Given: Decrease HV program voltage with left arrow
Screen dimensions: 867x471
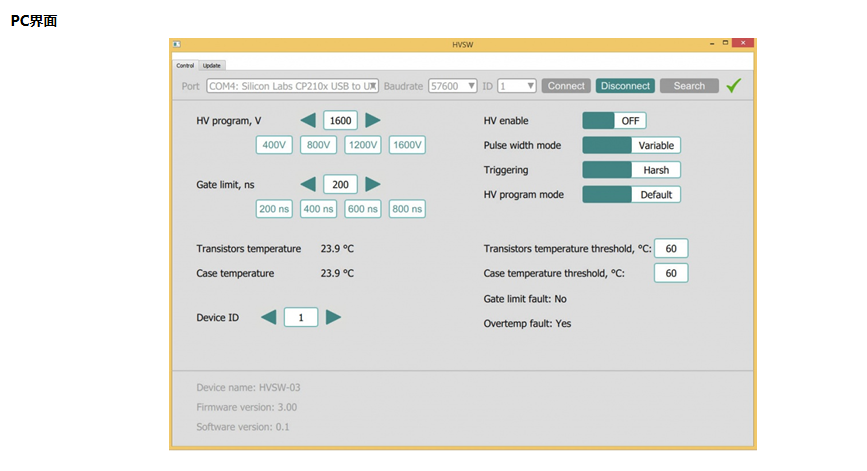Looking at the screenshot, I should coord(308,120).
